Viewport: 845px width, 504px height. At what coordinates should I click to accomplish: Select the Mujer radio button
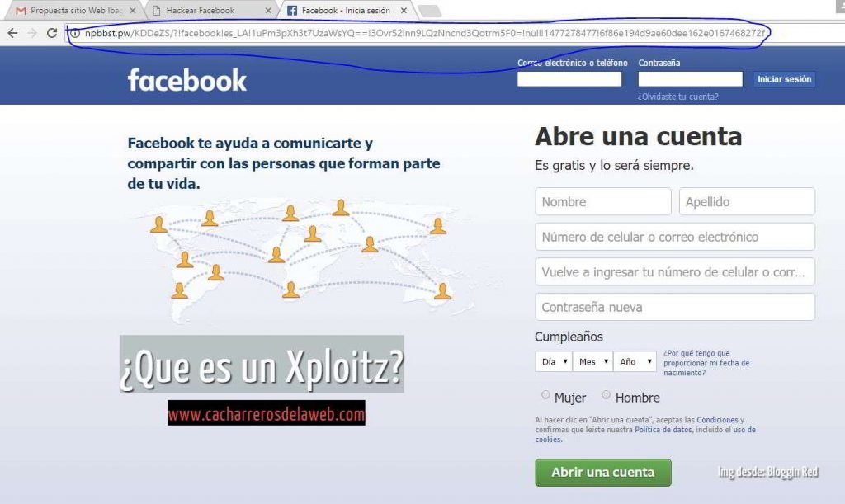[545, 396]
